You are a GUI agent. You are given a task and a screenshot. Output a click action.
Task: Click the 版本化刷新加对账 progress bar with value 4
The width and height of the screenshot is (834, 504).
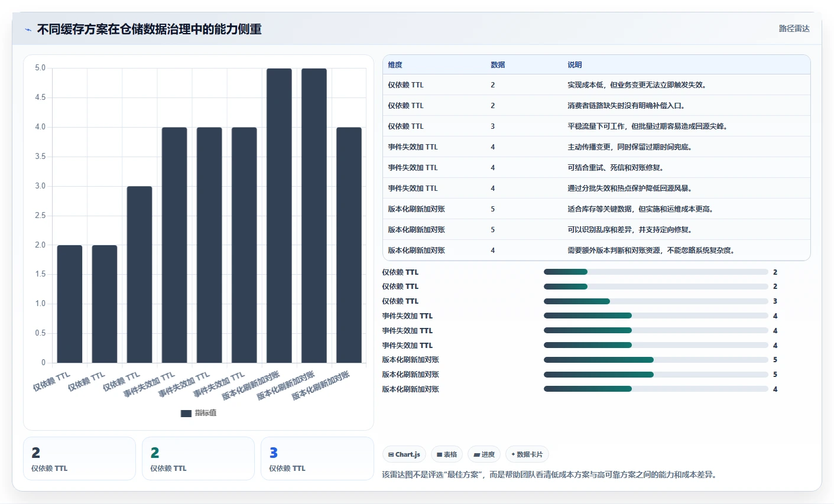[656, 389]
